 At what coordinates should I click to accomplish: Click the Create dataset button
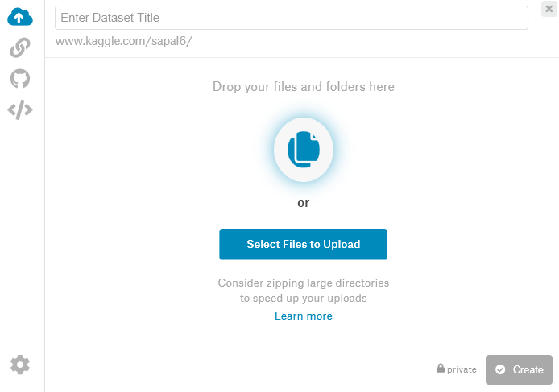519,369
